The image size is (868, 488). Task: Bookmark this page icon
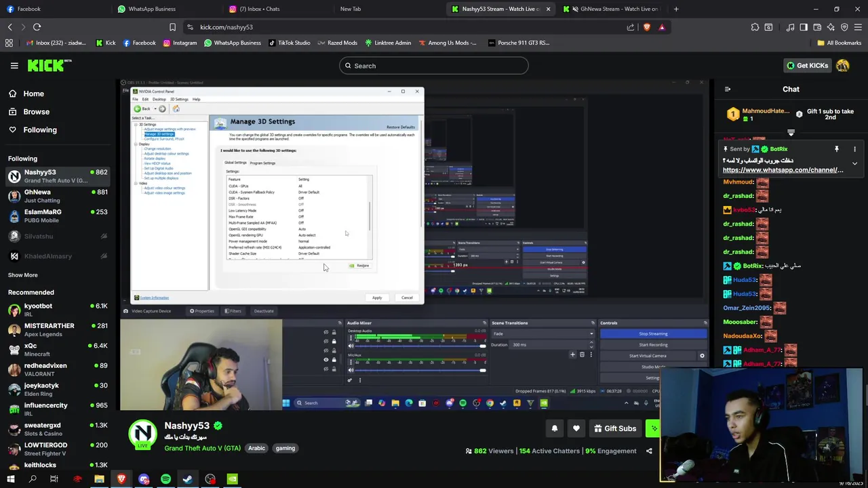pos(172,27)
